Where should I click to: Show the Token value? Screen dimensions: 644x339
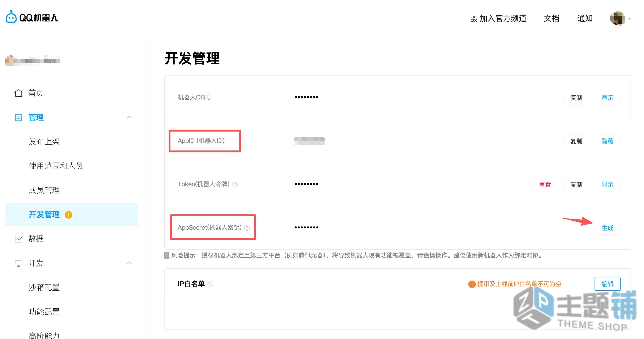pos(607,184)
